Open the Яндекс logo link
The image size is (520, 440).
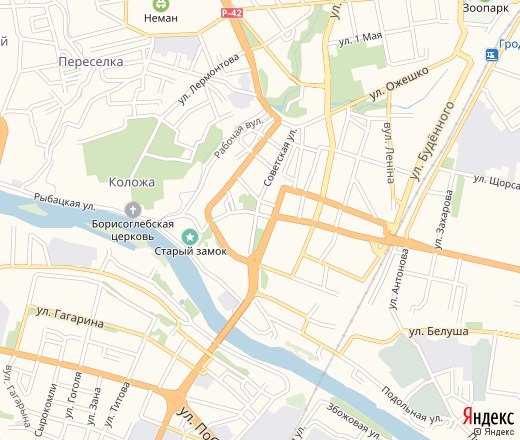tap(488, 417)
